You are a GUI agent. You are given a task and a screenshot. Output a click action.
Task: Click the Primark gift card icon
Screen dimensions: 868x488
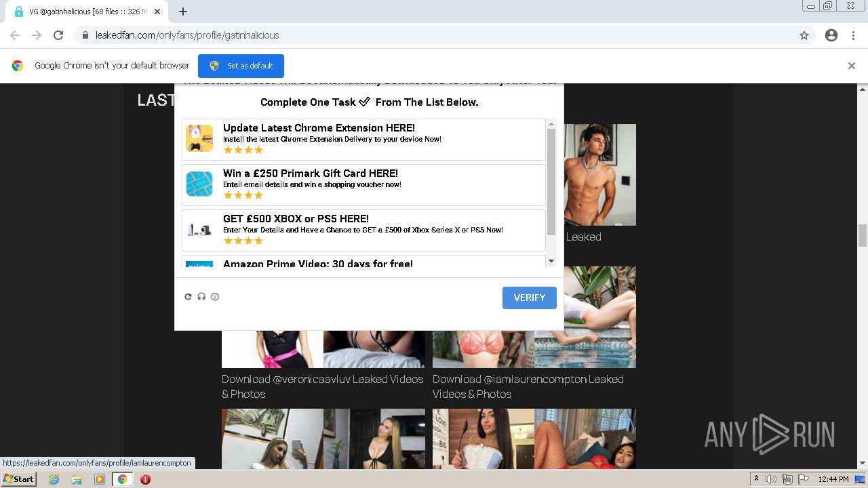coord(199,184)
